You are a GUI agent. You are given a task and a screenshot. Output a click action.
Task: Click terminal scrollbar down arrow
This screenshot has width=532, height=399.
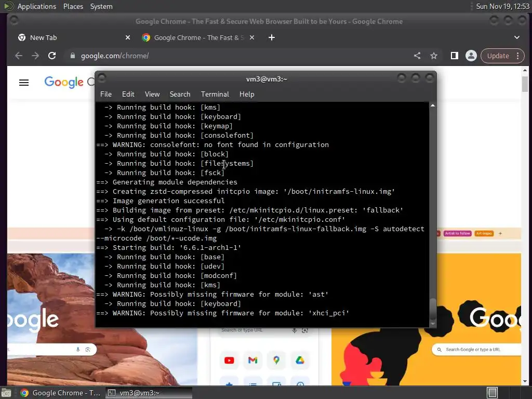tap(433, 324)
